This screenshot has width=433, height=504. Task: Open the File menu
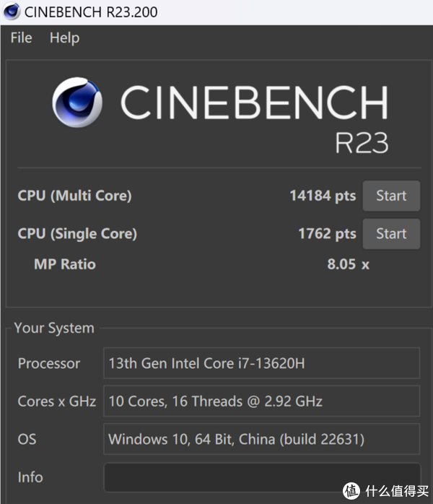click(21, 38)
